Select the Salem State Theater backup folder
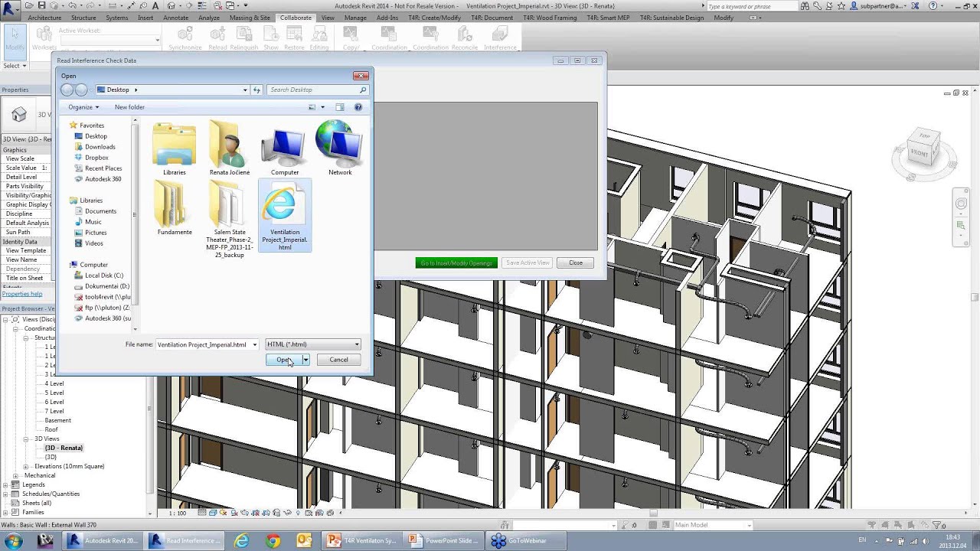This screenshot has height=551, width=980. click(229, 220)
